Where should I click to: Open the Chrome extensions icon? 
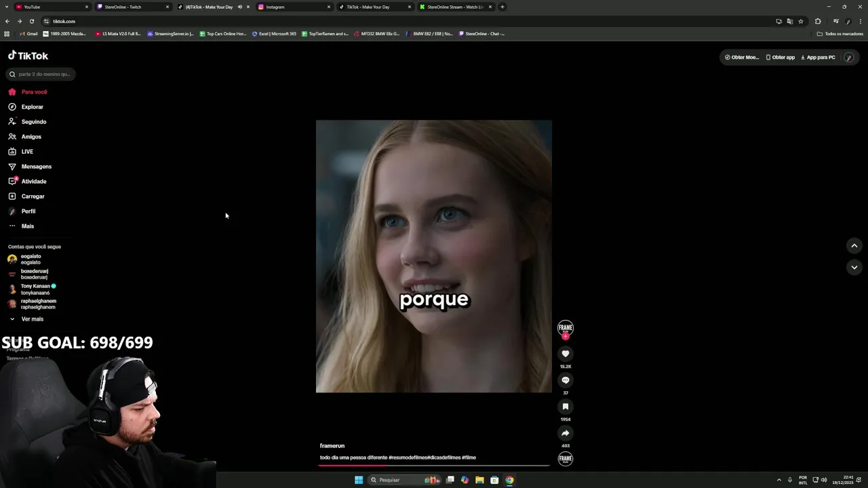pyautogui.click(x=818, y=21)
